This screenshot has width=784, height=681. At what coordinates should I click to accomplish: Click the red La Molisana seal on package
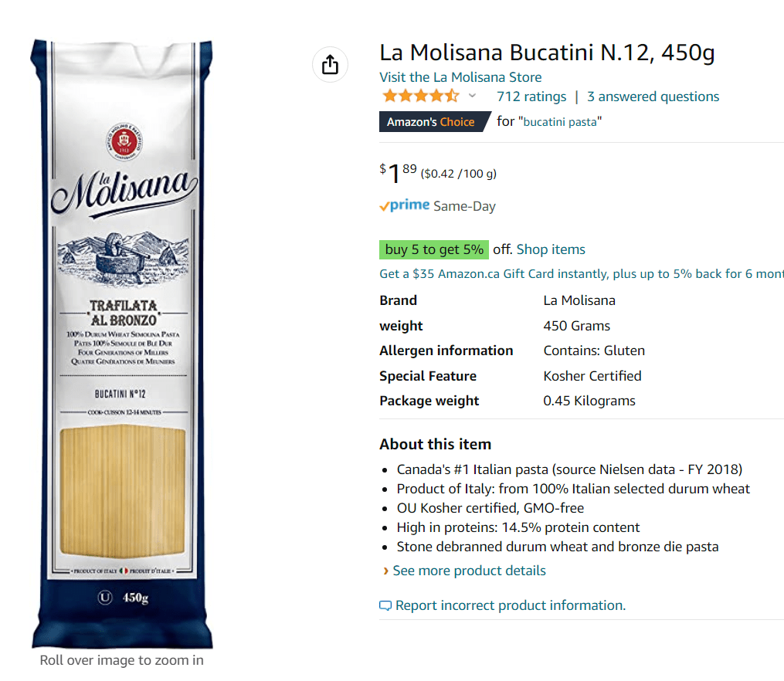pos(124,141)
